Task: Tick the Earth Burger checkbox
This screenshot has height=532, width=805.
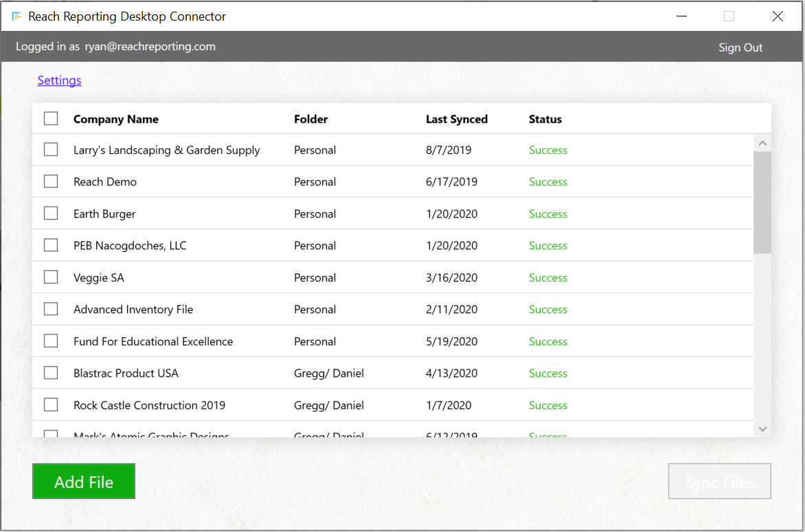Action: coord(51,213)
